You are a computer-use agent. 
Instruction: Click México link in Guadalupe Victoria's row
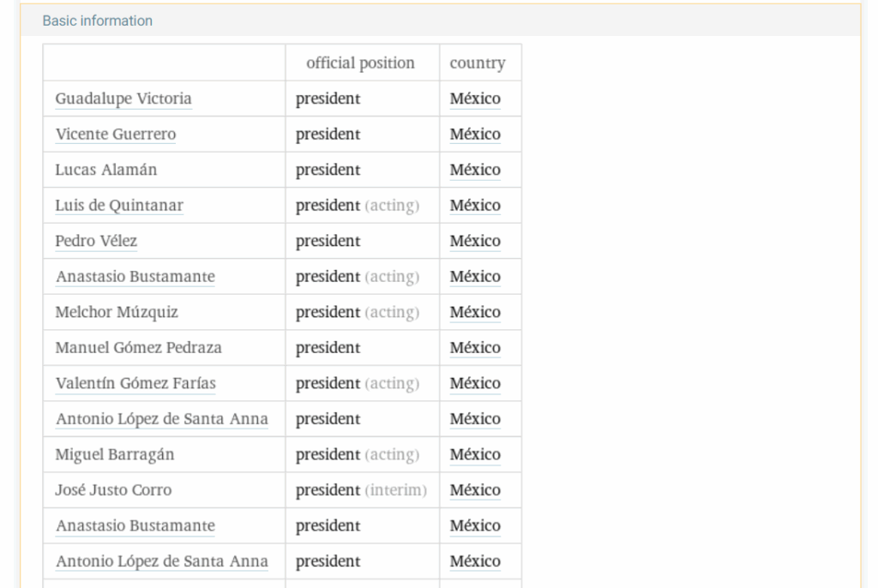[475, 99]
